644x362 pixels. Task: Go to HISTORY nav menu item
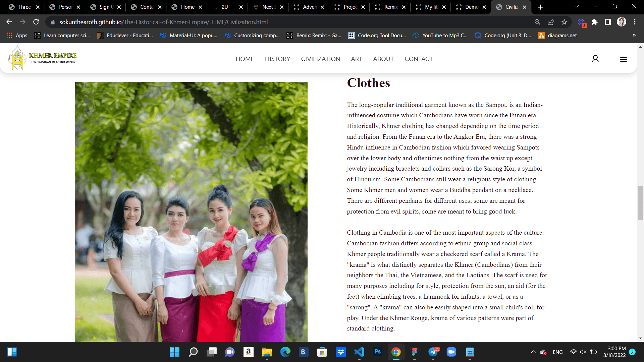point(277,59)
